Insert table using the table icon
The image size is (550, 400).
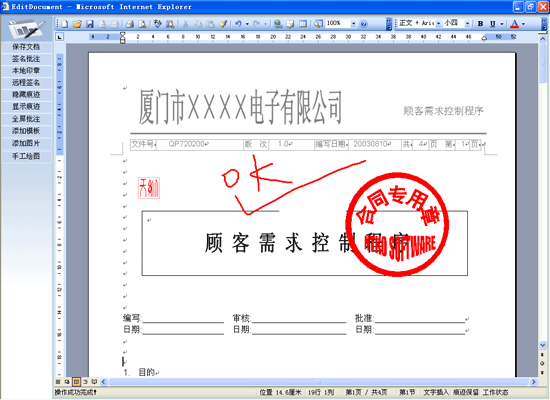303,24
